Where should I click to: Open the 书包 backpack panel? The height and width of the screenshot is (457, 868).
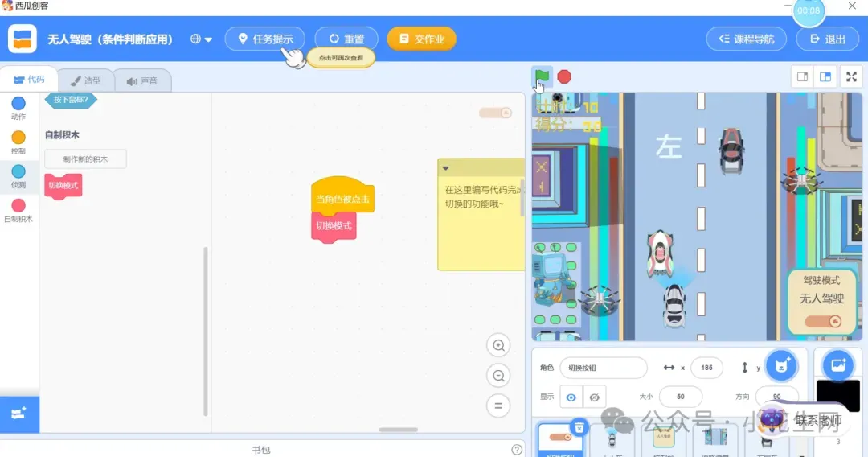point(261,450)
